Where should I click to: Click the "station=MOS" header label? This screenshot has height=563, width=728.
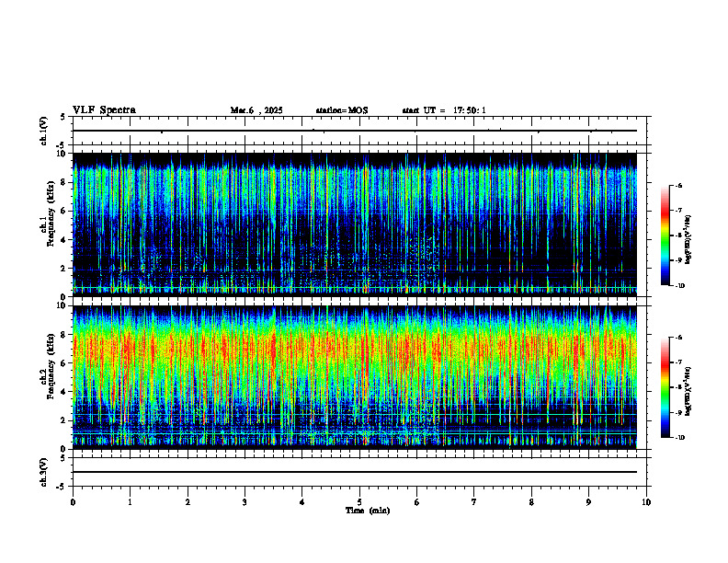tap(342, 110)
